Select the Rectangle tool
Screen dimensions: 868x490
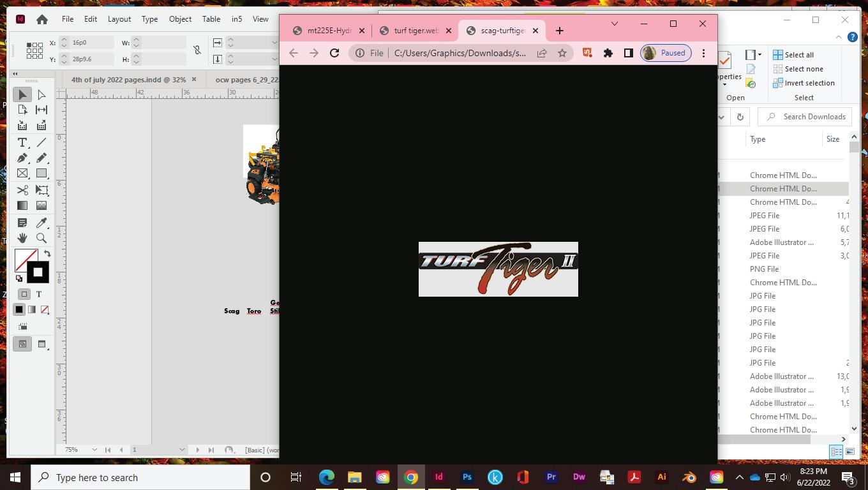41,173
